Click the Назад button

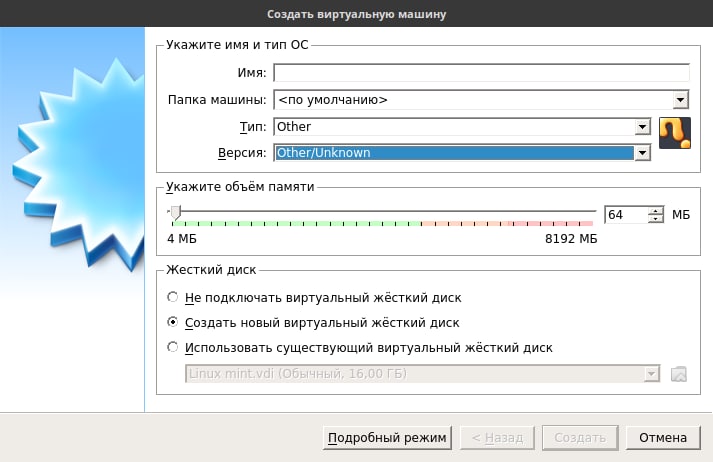tap(497, 437)
